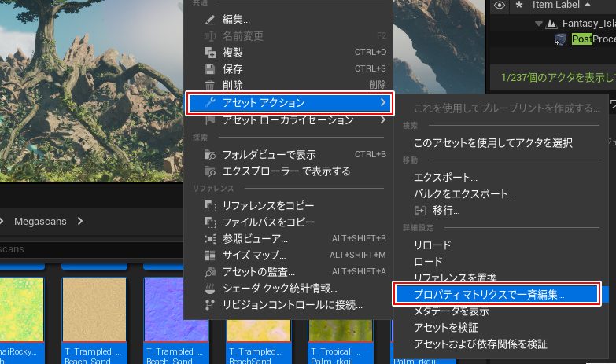
Task: Click the pencil icon beside 編集
Action: click(209, 20)
